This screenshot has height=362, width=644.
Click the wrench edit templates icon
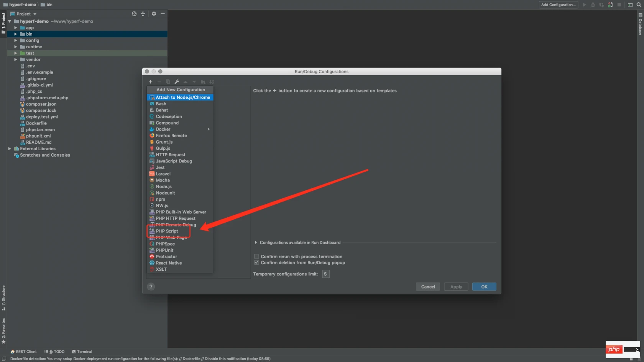(x=177, y=82)
